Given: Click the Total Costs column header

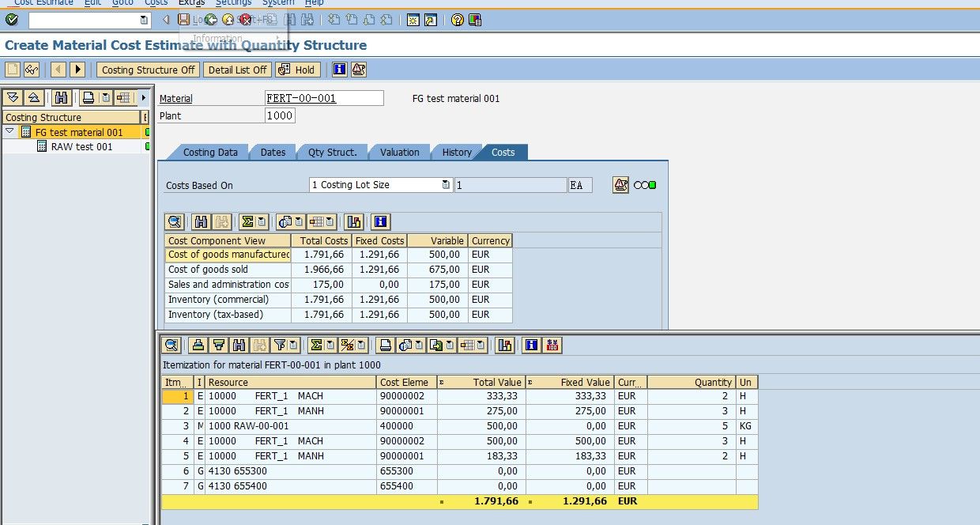Looking at the screenshot, I should (x=320, y=240).
